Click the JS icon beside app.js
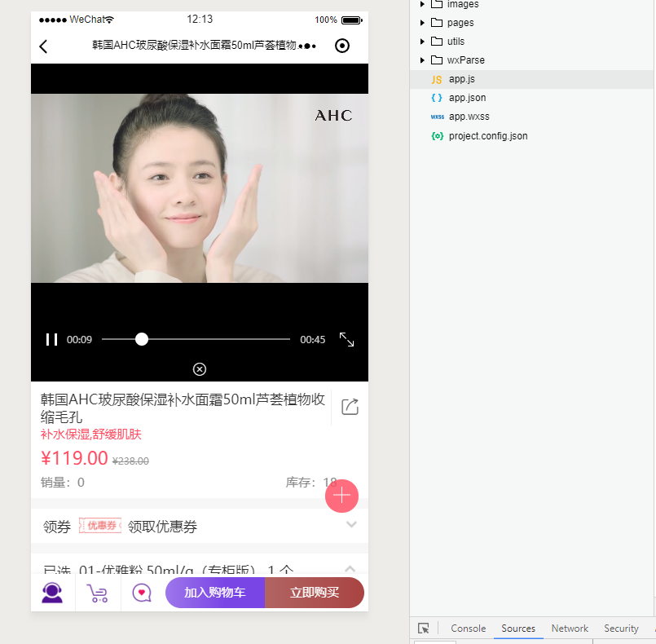The height and width of the screenshot is (644, 656). point(437,80)
